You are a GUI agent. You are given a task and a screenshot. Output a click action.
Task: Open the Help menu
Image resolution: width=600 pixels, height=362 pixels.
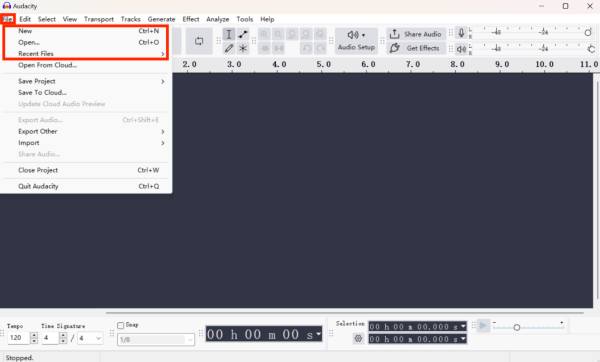(267, 19)
